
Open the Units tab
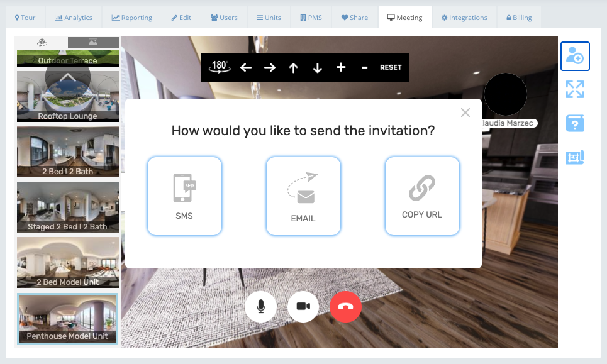pos(269,18)
